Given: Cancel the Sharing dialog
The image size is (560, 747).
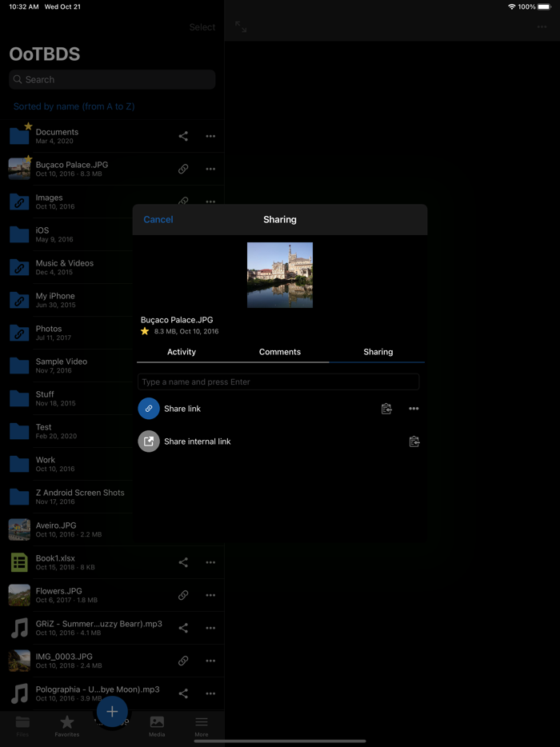Looking at the screenshot, I should pos(158,220).
